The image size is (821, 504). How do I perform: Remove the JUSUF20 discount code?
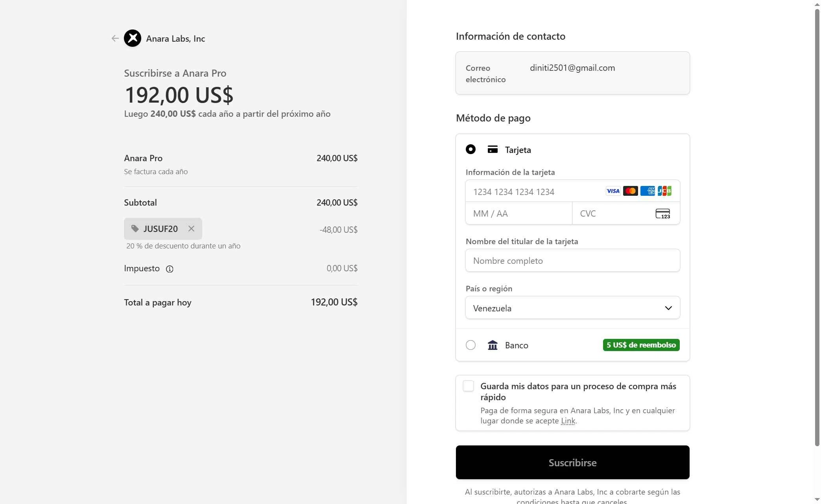(191, 228)
